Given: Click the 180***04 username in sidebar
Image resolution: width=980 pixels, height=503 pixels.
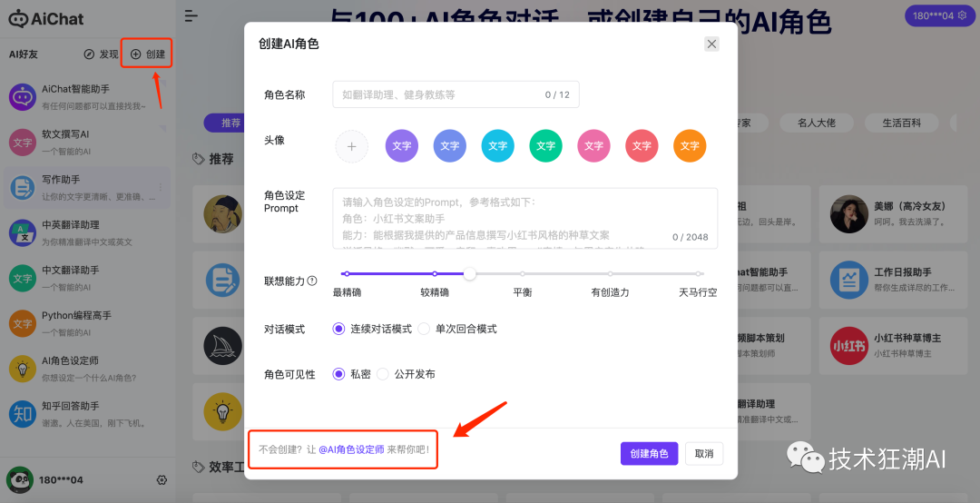Looking at the screenshot, I should click(62, 480).
